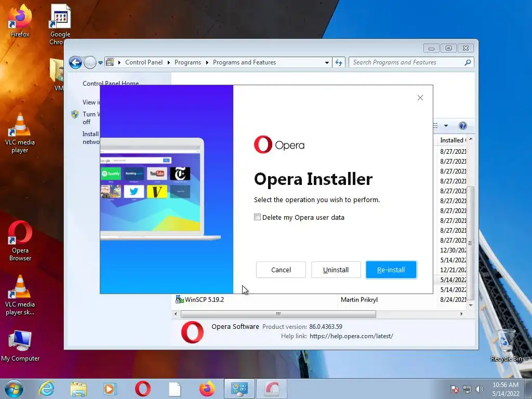Click the Windows features shield icon

coord(75,114)
